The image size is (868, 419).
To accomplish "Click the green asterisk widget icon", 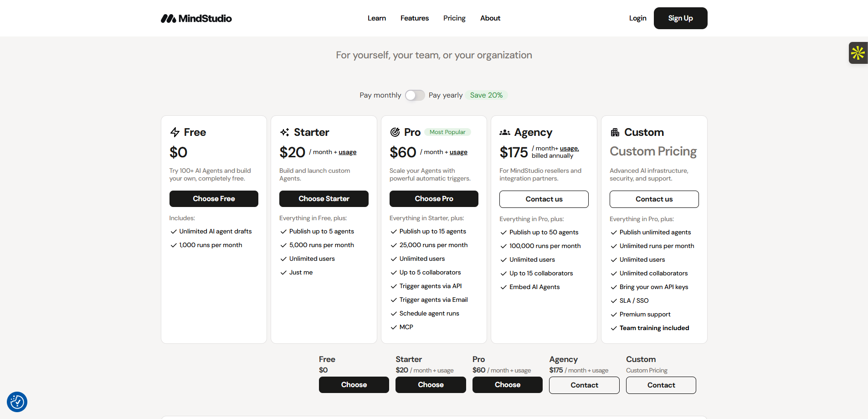I will click(x=858, y=53).
